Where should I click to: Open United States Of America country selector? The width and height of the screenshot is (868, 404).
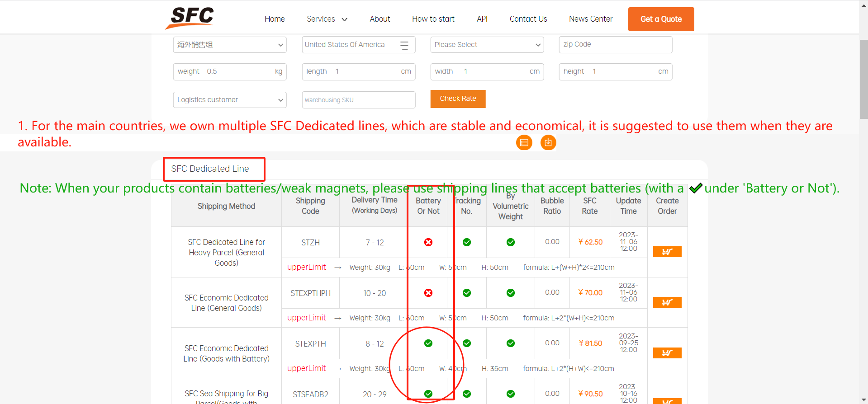(x=358, y=45)
